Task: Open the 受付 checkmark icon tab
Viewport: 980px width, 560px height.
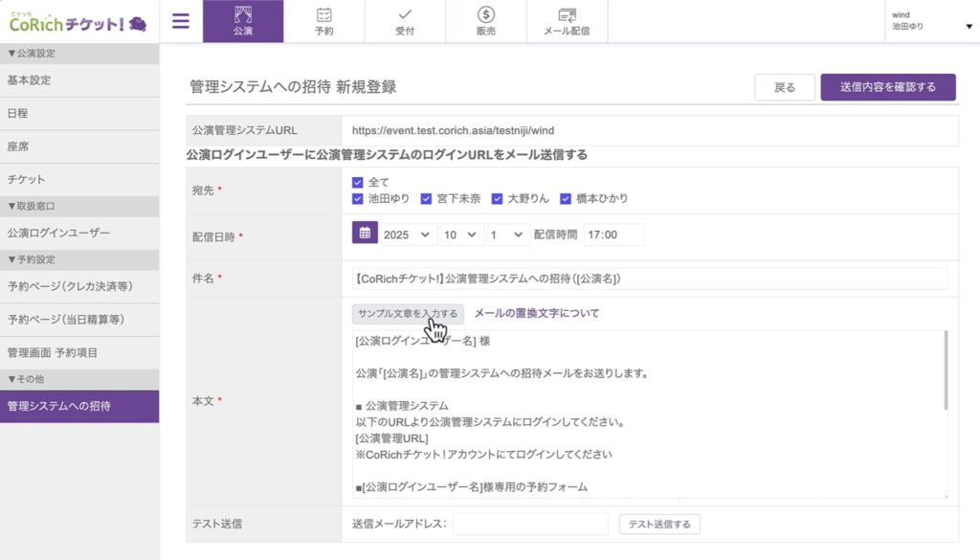Action: point(405,21)
